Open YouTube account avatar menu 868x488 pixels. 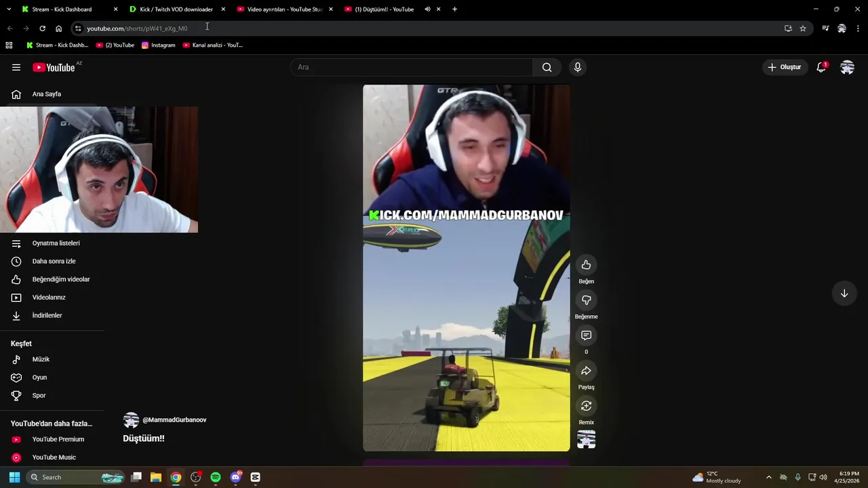tap(847, 67)
